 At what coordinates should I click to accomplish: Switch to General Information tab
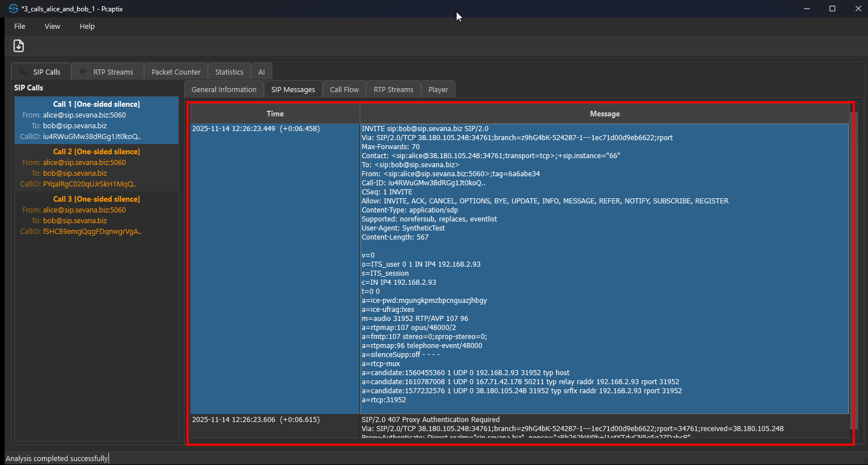tap(224, 89)
